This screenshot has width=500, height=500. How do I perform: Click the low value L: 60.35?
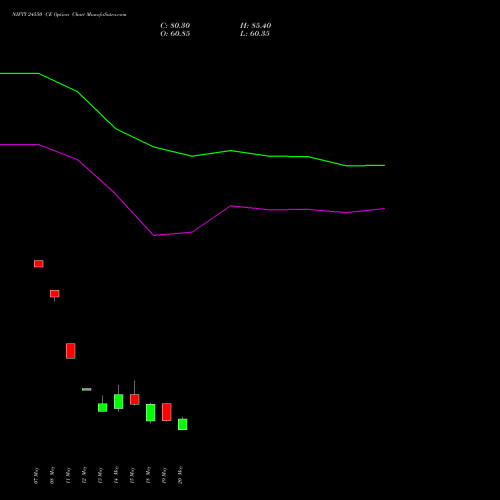(255, 34)
